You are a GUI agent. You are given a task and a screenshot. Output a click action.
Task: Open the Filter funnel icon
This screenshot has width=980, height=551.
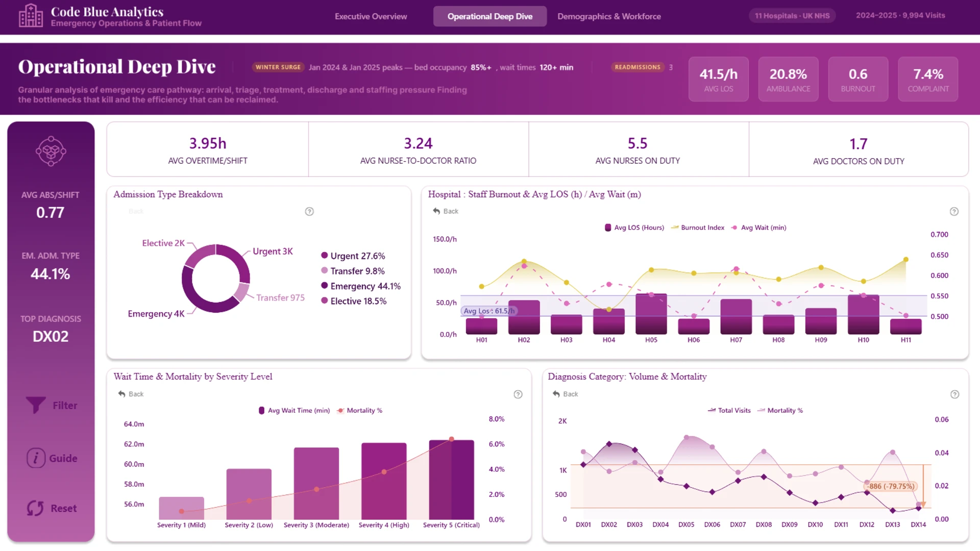36,405
